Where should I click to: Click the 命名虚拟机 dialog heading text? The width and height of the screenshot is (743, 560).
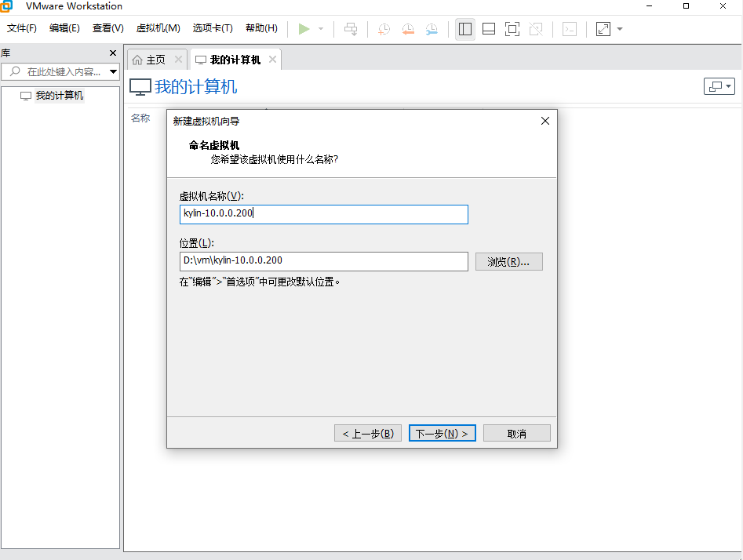click(213, 145)
